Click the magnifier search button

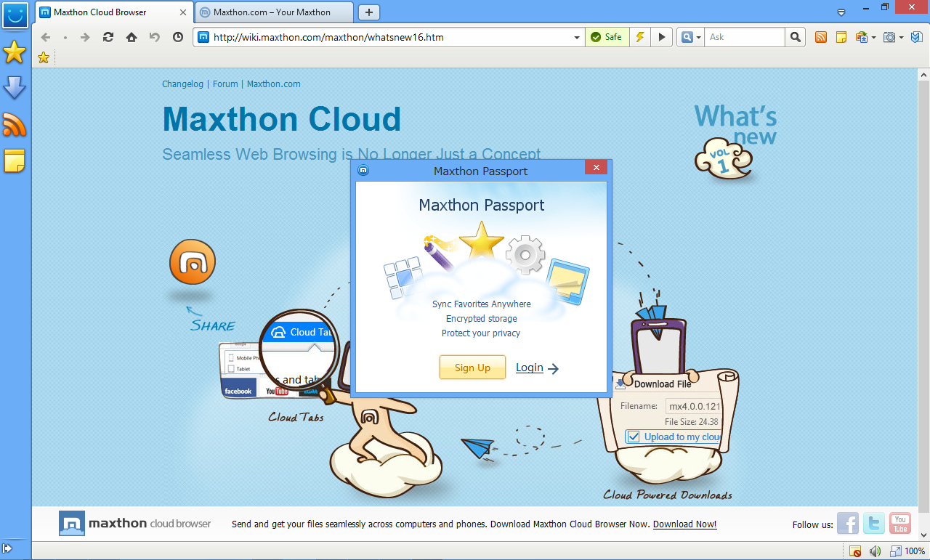[x=796, y=37]
